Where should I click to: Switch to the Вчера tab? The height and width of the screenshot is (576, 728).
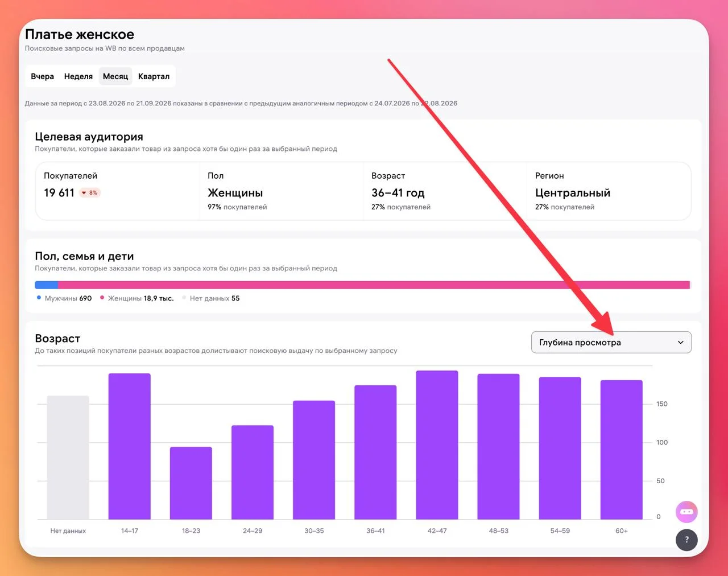(43, 76)
